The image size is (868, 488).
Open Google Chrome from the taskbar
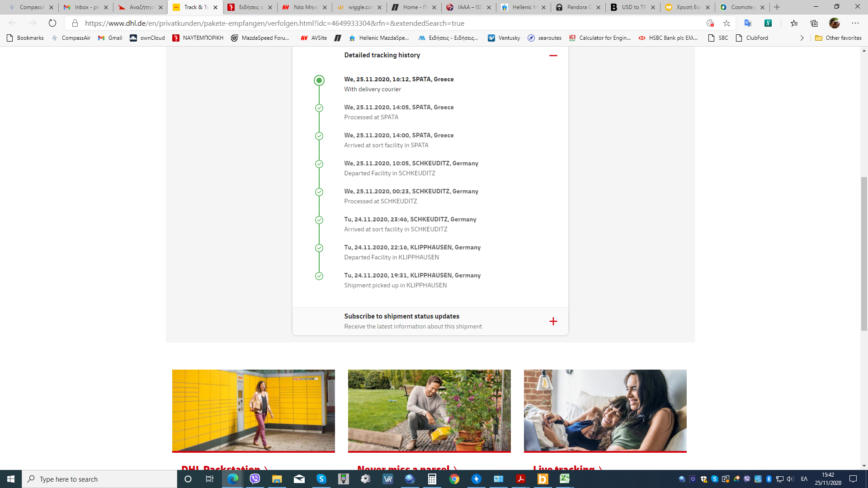[454, 479]
